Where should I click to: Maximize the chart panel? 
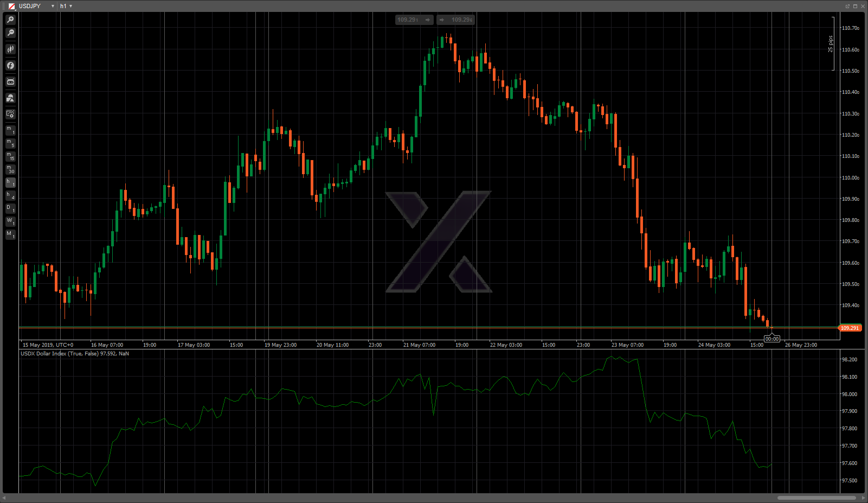(855, 6)
